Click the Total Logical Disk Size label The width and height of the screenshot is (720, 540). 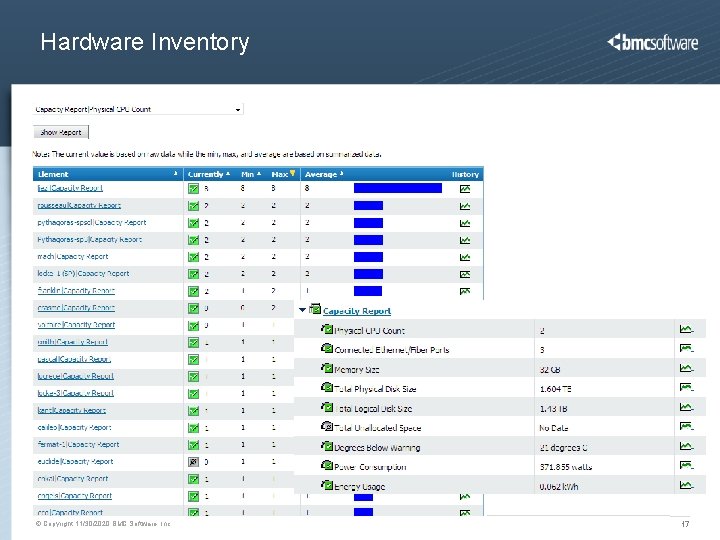coord(373,409)
